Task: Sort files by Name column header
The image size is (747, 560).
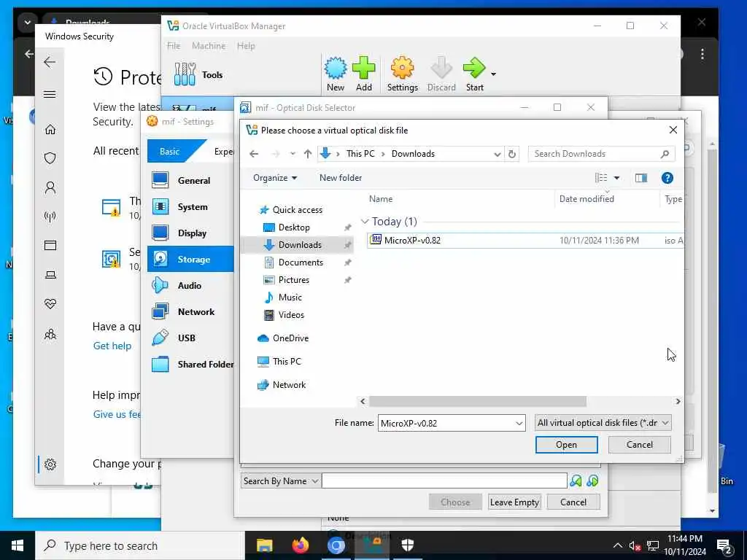Action: click(x=381, y=199)
